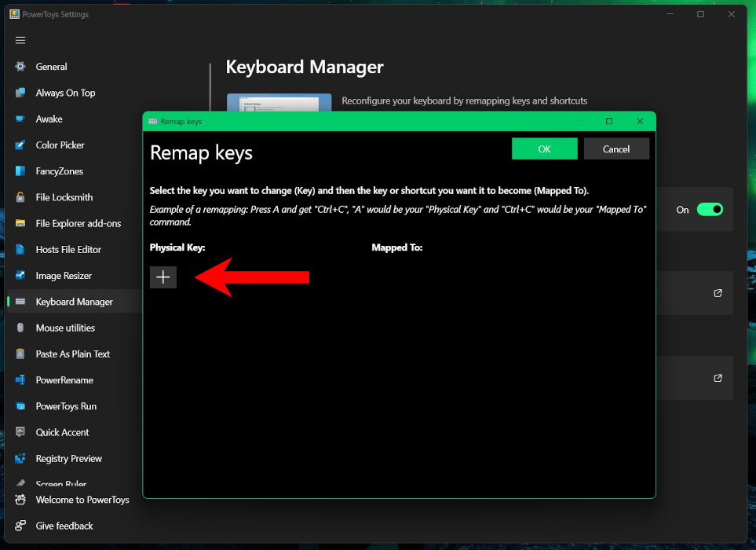This screenshot has height=550, width=756.
Task: Turn off the Enable Keyboard Manager switch
Action: pyautogui.click(x=709, y=210)
